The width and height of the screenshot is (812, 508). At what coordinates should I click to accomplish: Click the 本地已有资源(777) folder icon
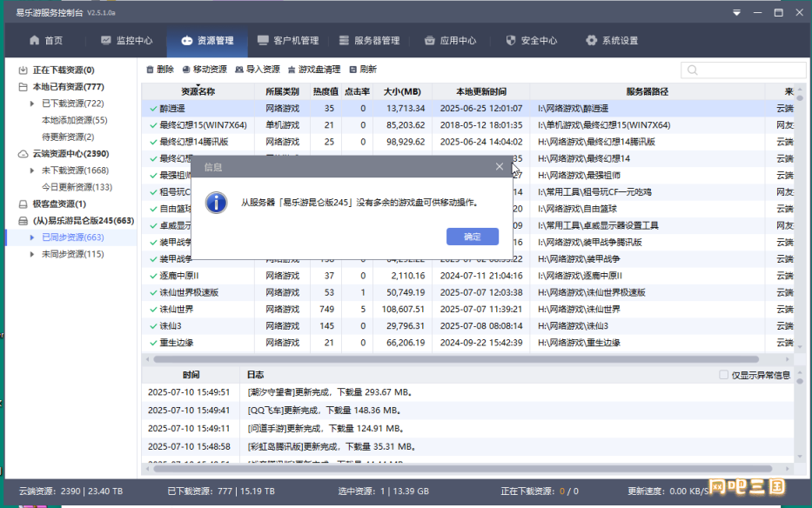click(23, 86)
